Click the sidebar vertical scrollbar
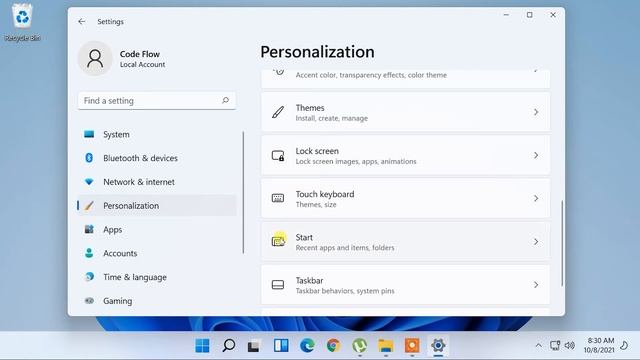640x360 pixels. (x=243, y=192)
